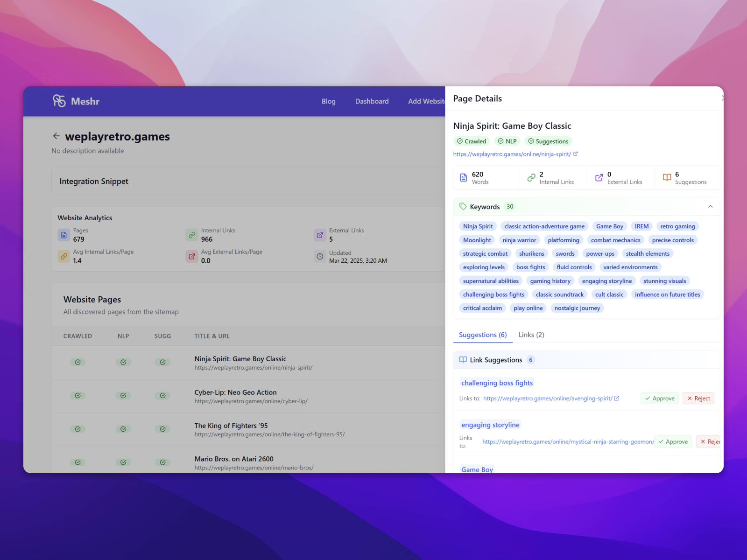Open the avenging-spirit suggestion link
The height and width of the screenshot is (560, 747).
click(548, 399)
